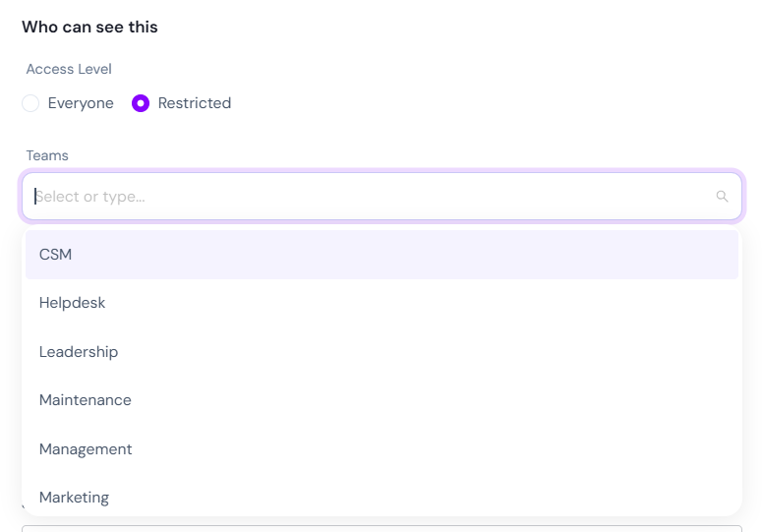Screen dimensions: 762x532
Task: Click the Restricted label text
Action: pos(195,103)
